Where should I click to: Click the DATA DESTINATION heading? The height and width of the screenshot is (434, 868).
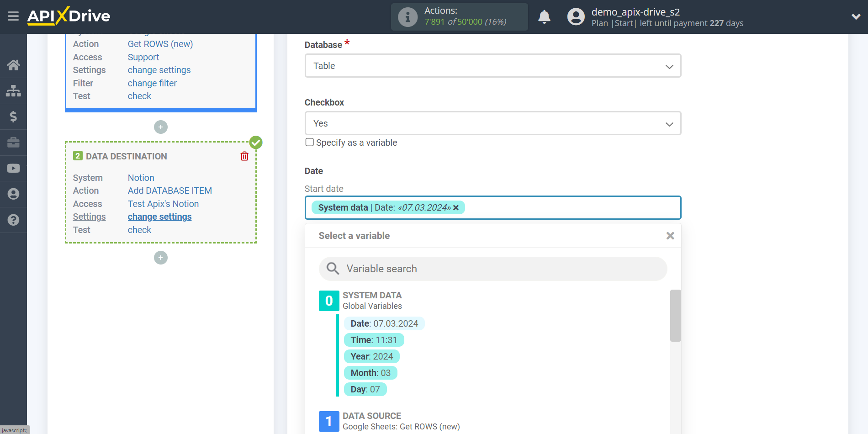tap(127, 156)
